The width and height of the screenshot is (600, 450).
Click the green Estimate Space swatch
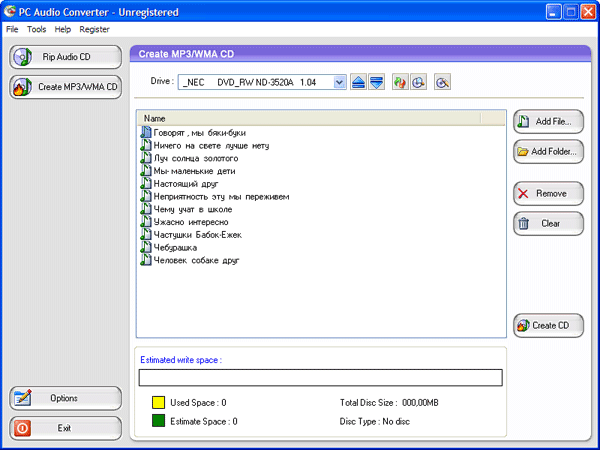158,421
